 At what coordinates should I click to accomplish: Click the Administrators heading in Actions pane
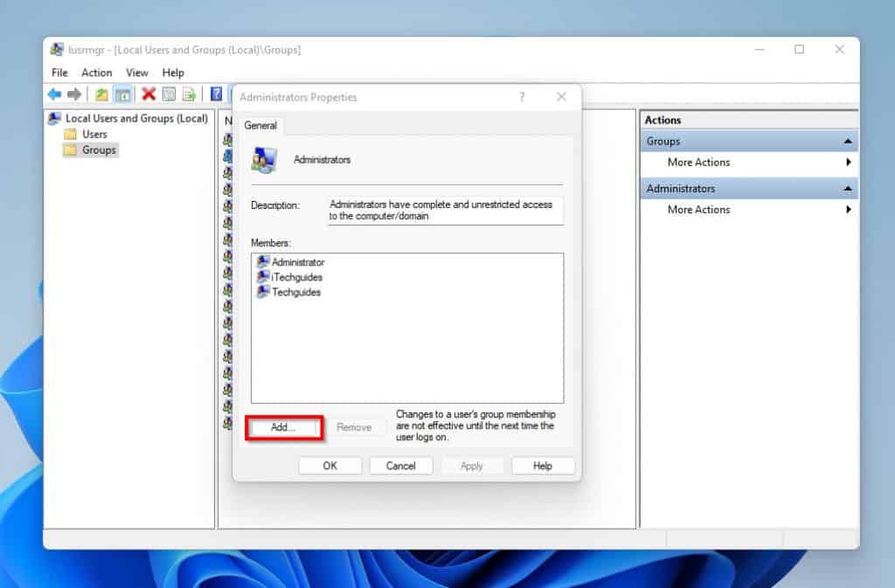pos(680,188)
